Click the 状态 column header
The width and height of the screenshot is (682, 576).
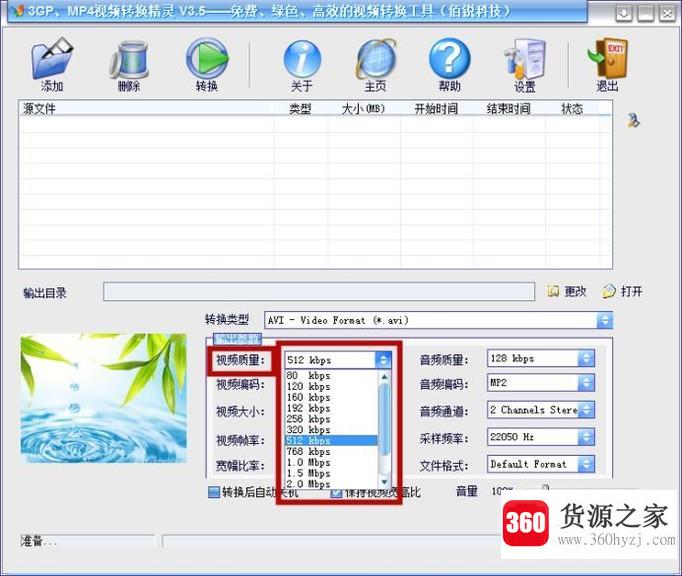pyautogui.click(x=572, y=109)
